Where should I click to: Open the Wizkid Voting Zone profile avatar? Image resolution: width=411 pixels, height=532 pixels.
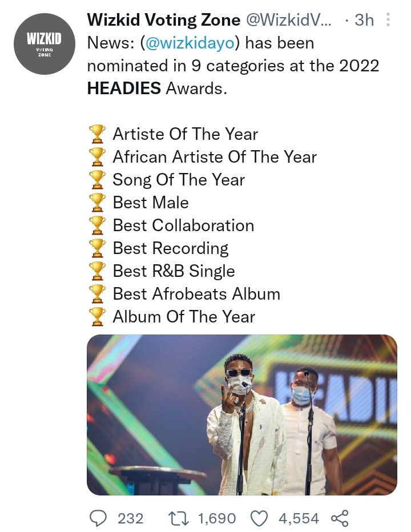(x=45, y=44)
